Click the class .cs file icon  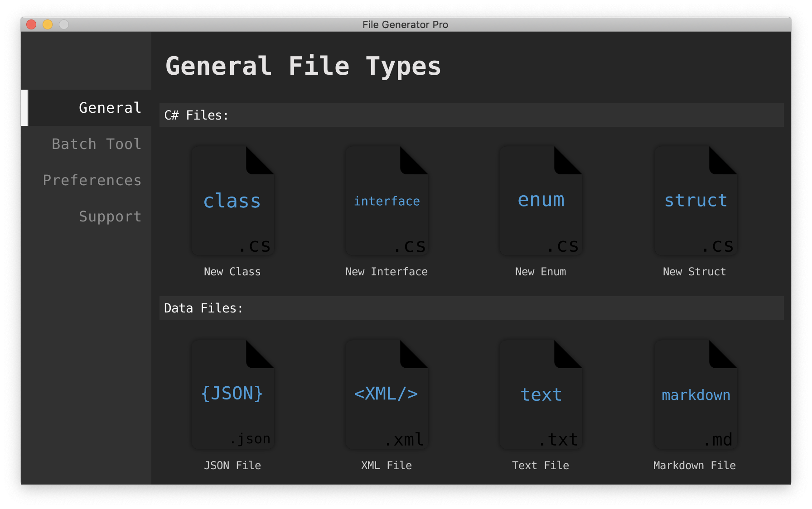tap(232, 201)
